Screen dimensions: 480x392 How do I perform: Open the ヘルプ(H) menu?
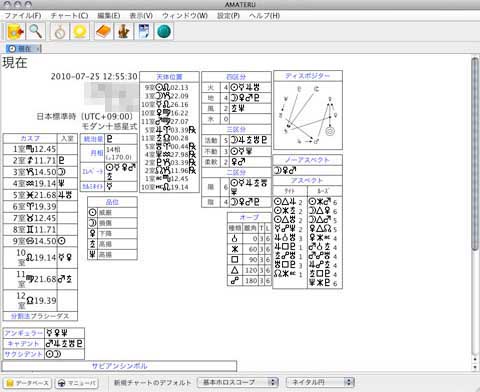point(264,16)
